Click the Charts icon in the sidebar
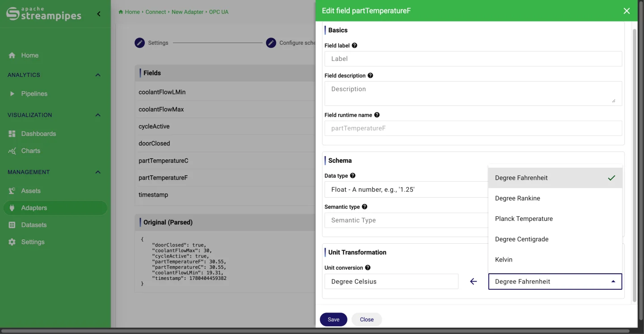 [12, 151]
